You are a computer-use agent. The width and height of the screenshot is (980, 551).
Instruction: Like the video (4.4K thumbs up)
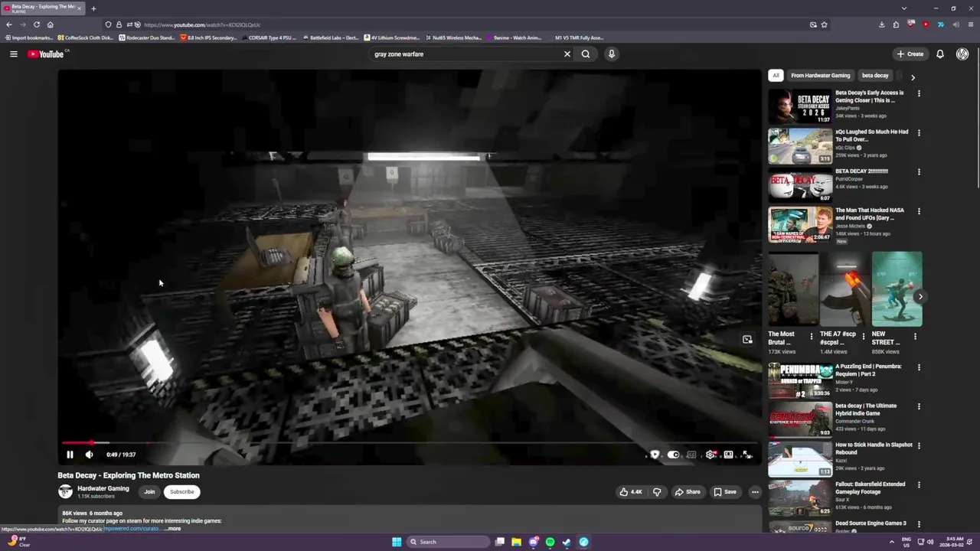coord(631,492)
